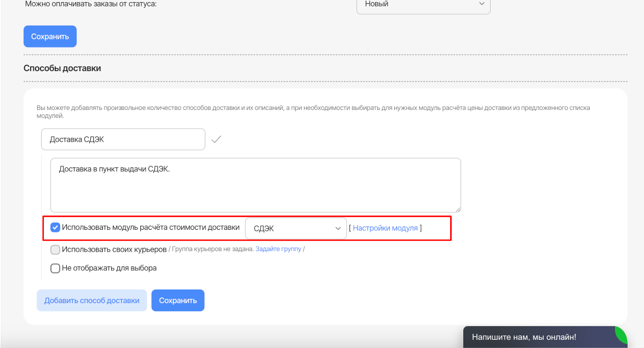The height and width of the screenshot is (348, 644).
Task: Click the chevron arrow in the СДЭК dropdown
Action: 338,229
